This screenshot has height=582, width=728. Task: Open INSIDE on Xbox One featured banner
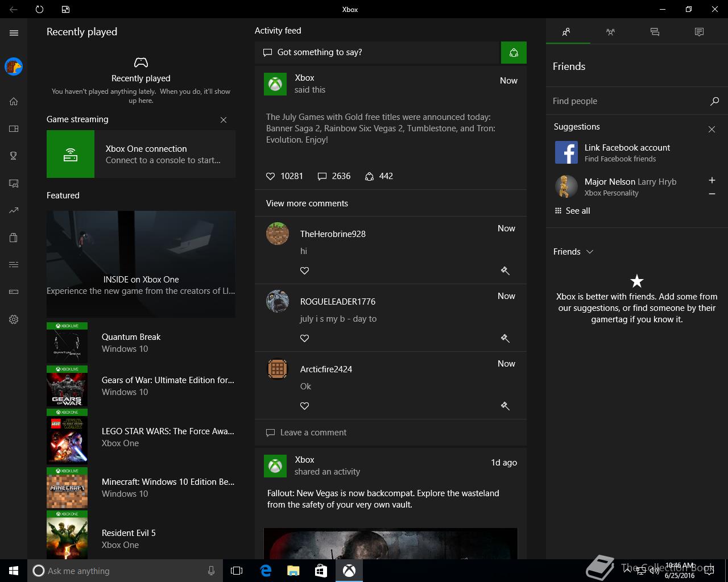coord(141,264)
